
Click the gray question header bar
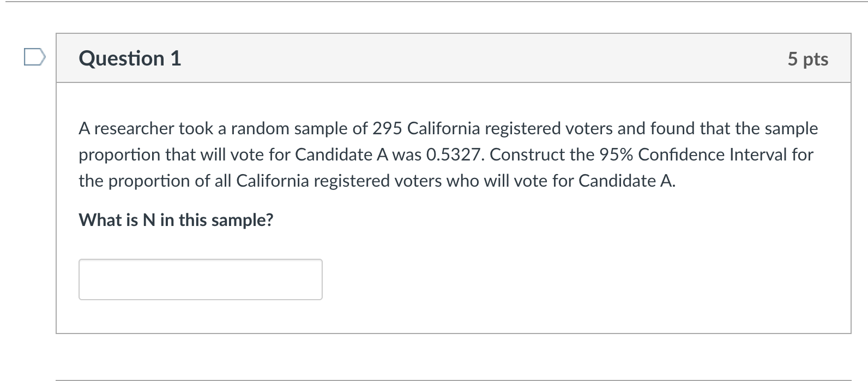click(x=454, y=58)
